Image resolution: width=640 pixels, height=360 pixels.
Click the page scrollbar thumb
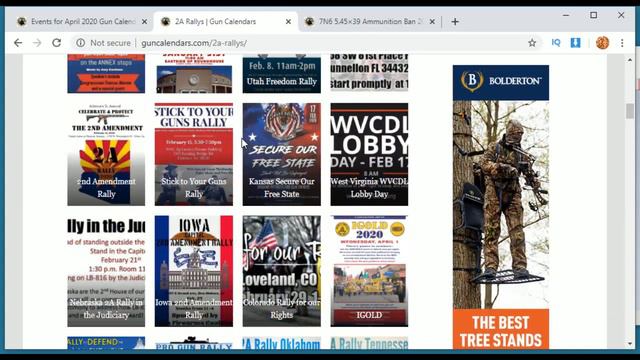coord(630,111)
